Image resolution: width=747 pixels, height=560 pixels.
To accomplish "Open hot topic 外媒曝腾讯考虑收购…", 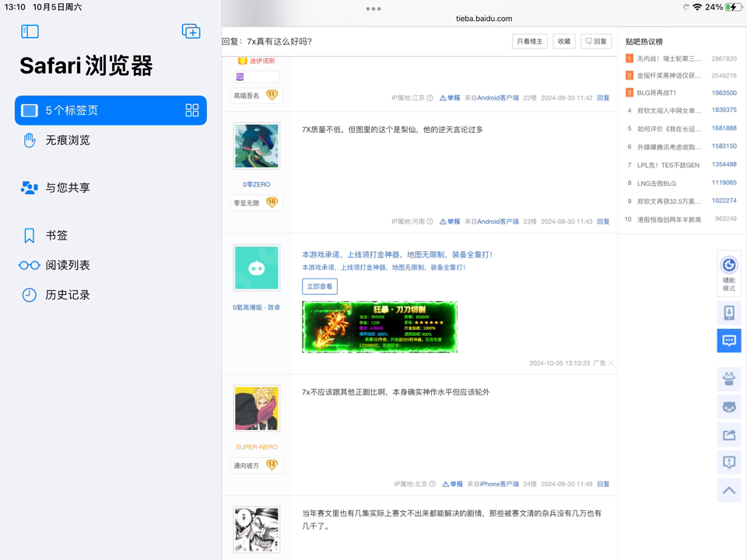I will coord(669,147).
